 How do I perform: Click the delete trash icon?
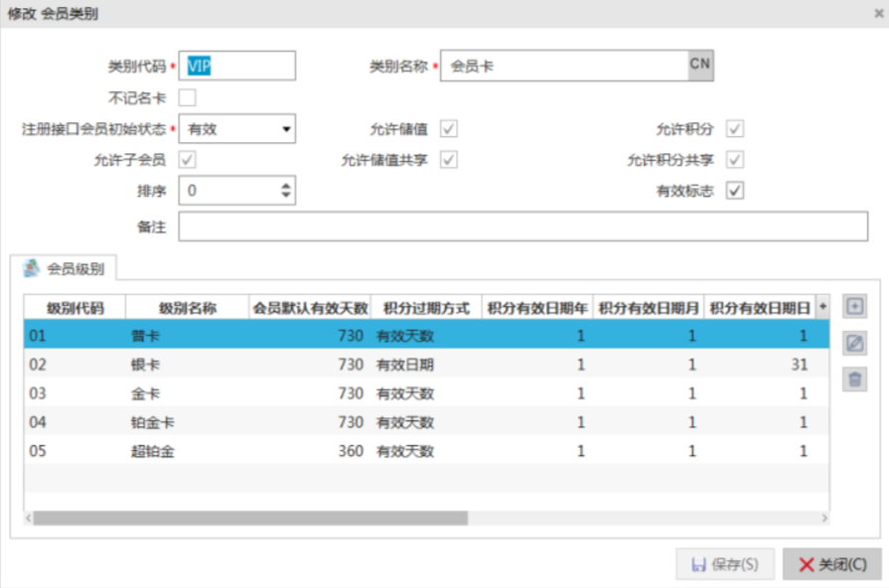[854, 378]
